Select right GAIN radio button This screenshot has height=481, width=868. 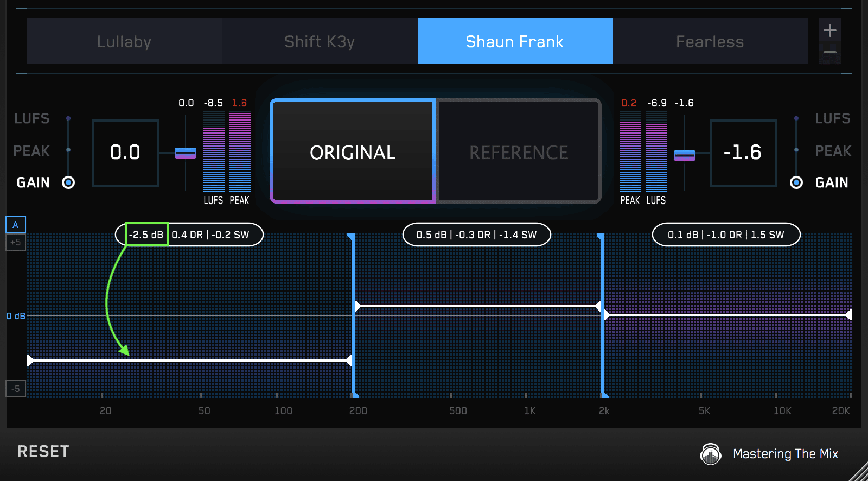[x=796, y=182]
